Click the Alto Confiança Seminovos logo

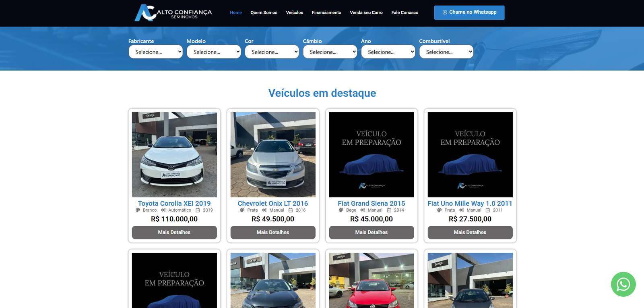point(173,13)
